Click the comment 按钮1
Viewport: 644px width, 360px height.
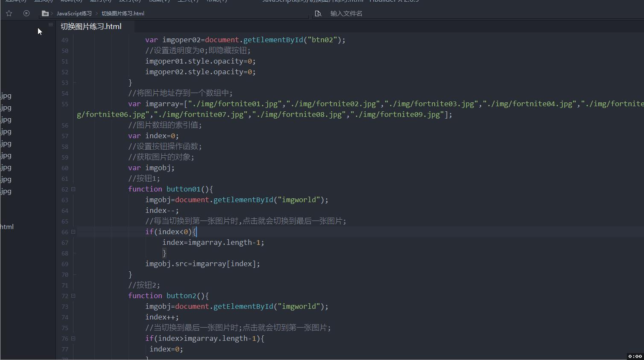(x=144, y=178)
